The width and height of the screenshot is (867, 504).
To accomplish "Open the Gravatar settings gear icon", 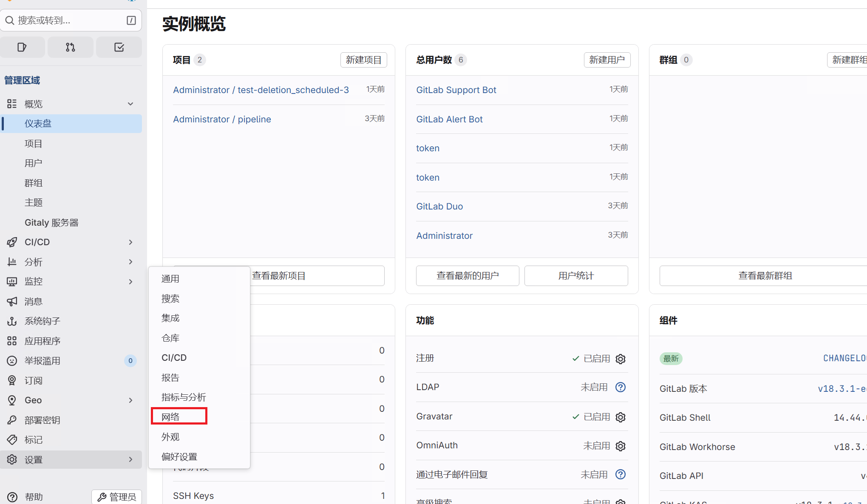I will 620,417.
